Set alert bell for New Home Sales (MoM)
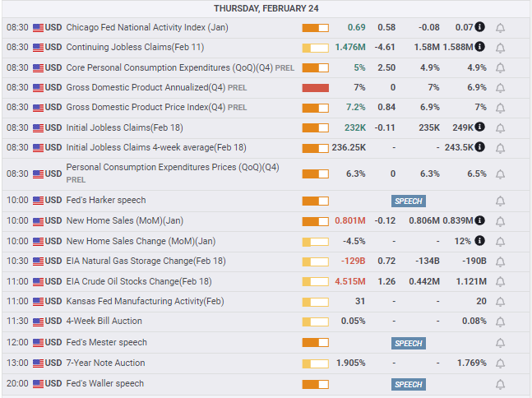 [500, 221]
